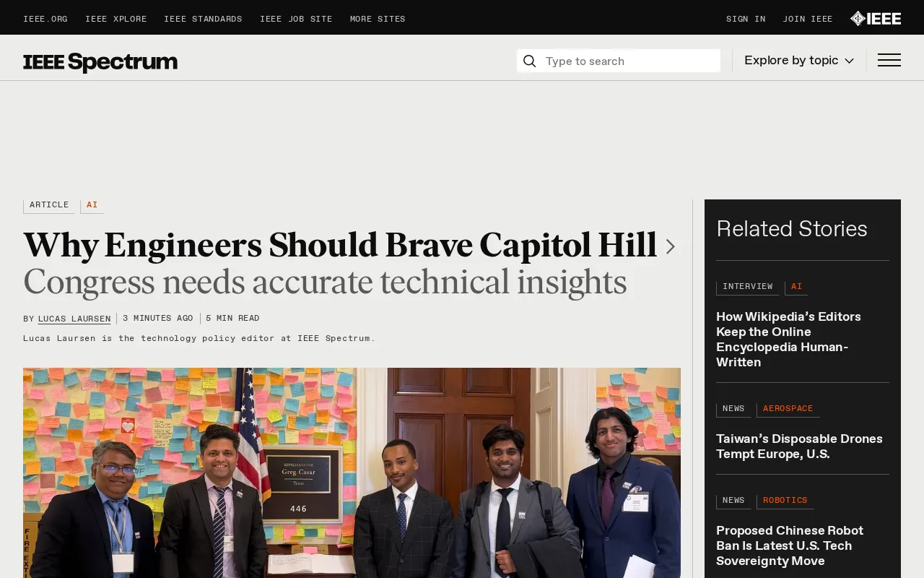The image size is (924, 578).
Task: Click the article's group photo
Action: [352, 473]
